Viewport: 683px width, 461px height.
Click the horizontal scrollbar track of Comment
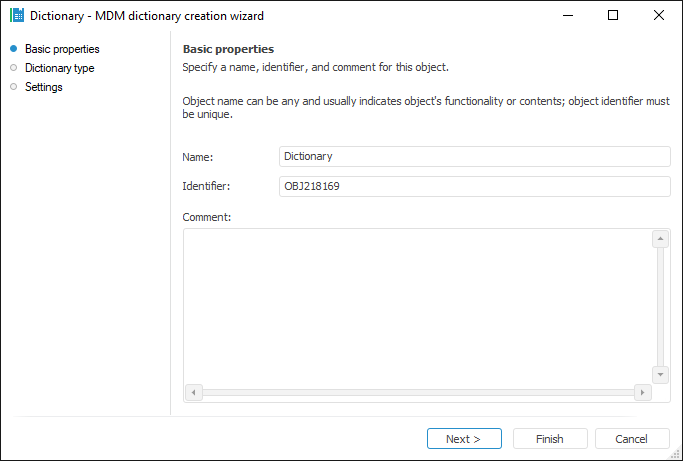pos(418,392)
